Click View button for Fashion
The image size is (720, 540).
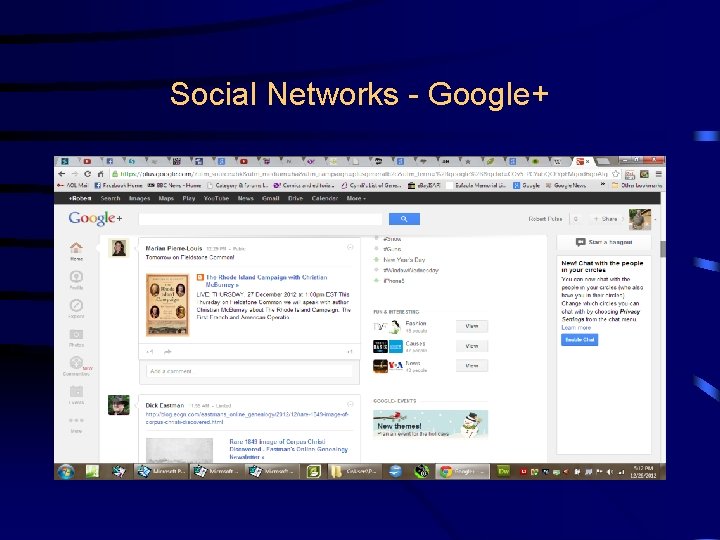click(472, 326)
